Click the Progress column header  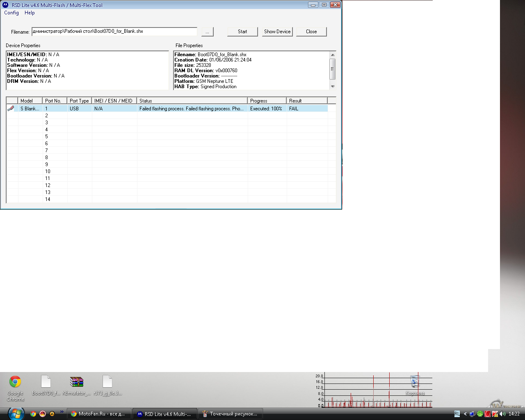[x=267, y=100]
